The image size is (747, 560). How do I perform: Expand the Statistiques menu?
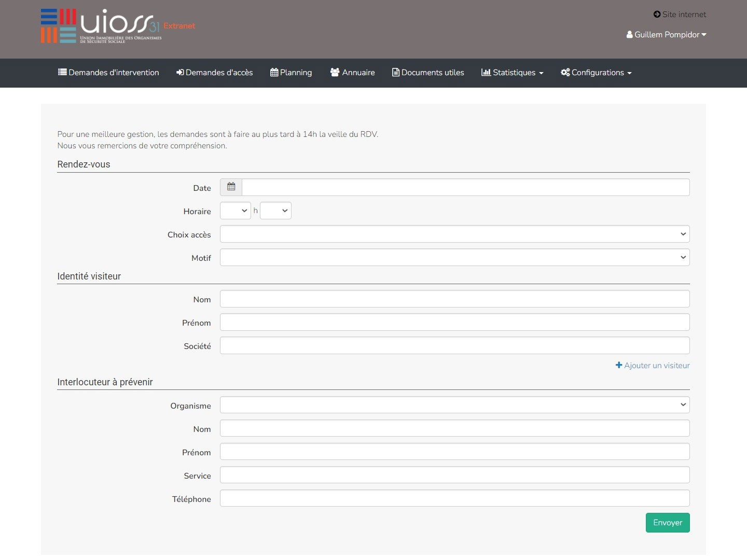click(512, 73)
